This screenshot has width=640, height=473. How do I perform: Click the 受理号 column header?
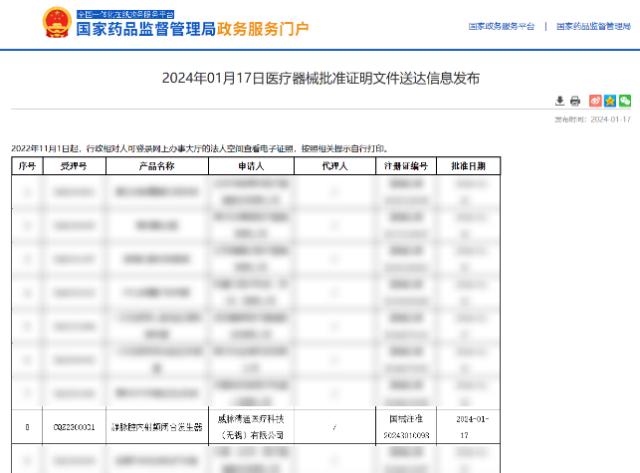[x=74, y=165]
